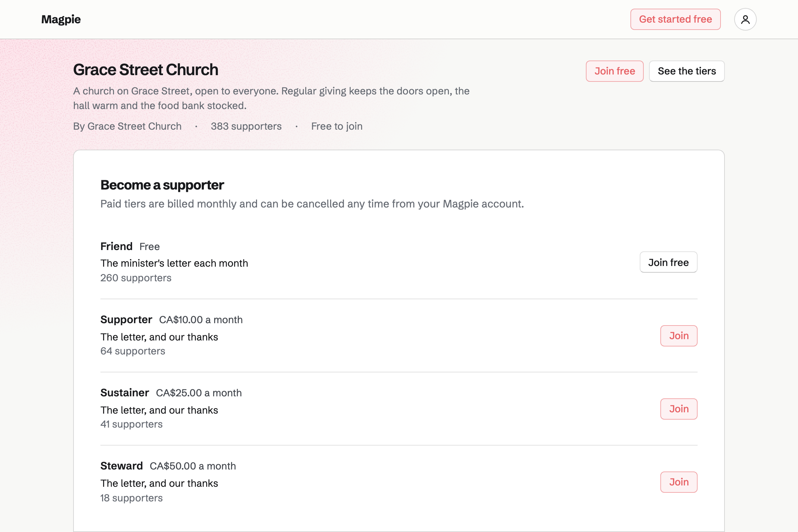Open See the tiers

click(687, 71)
